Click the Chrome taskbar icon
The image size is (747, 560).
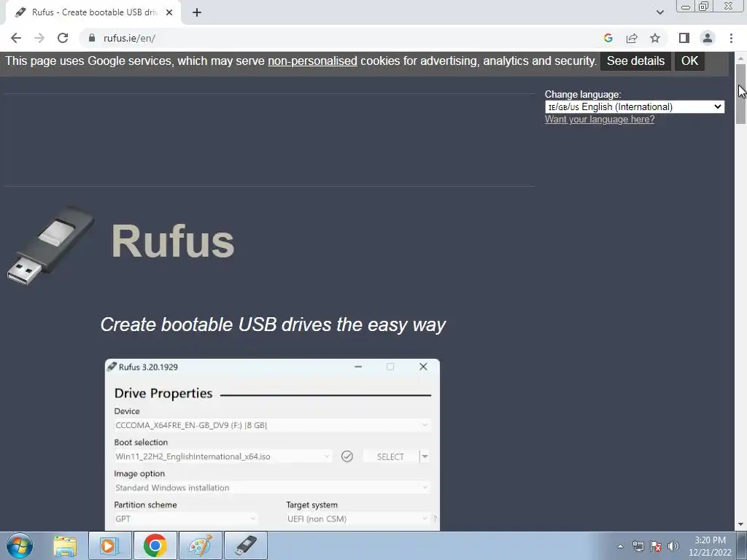click(155, 545)
